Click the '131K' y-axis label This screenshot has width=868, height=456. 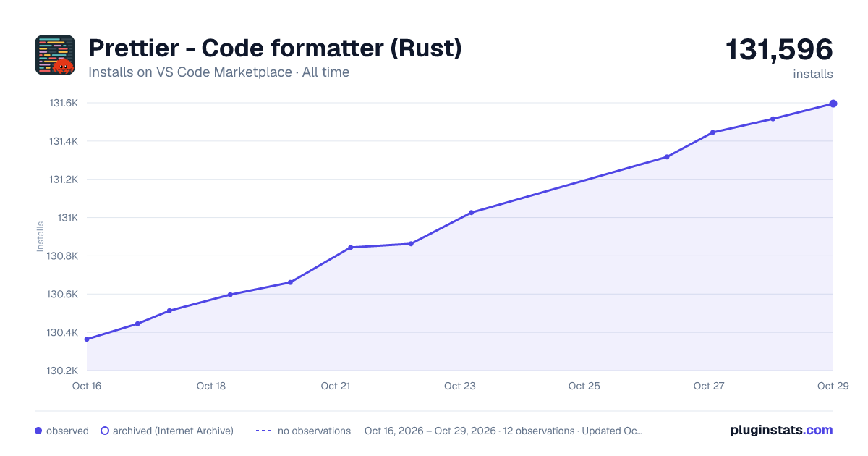pos(68,218)
